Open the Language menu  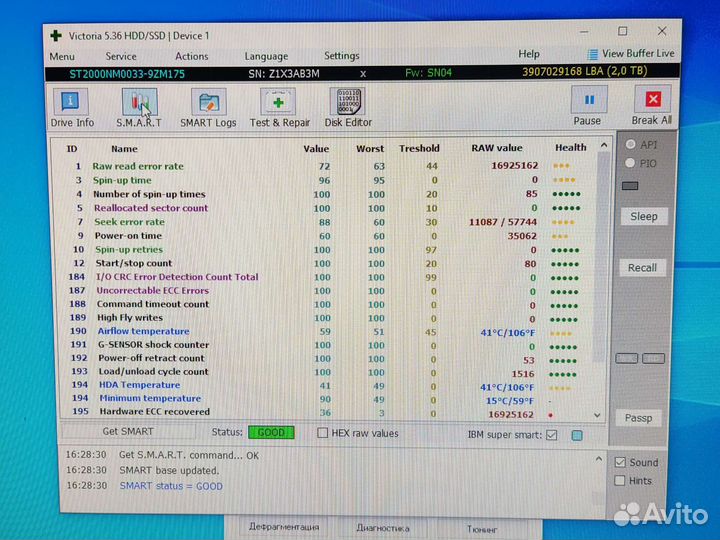coord(266,56)
